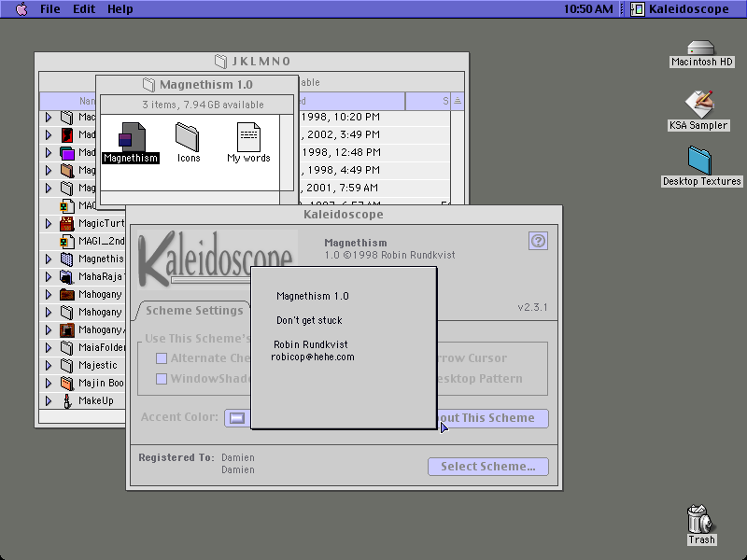Click the MAGI_2nd file icon
The image size is (747, 560).
click(x=66, y=241)
